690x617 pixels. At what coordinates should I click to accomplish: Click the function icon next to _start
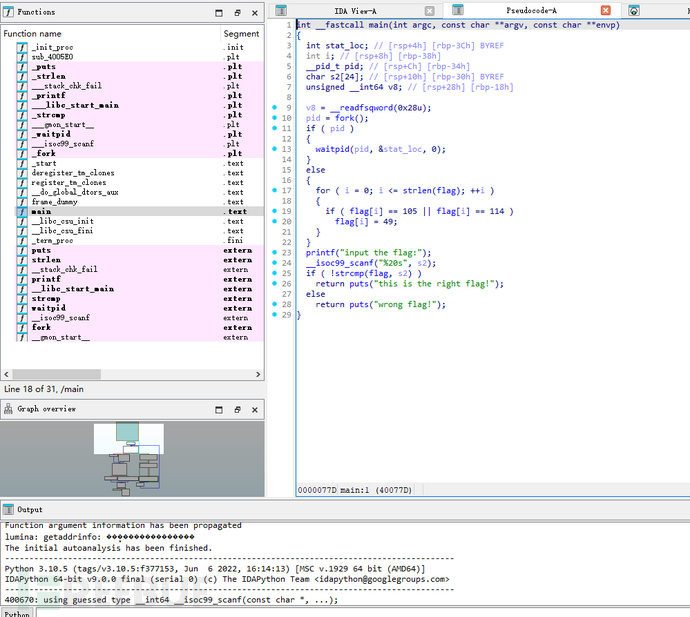pos(22,164)
